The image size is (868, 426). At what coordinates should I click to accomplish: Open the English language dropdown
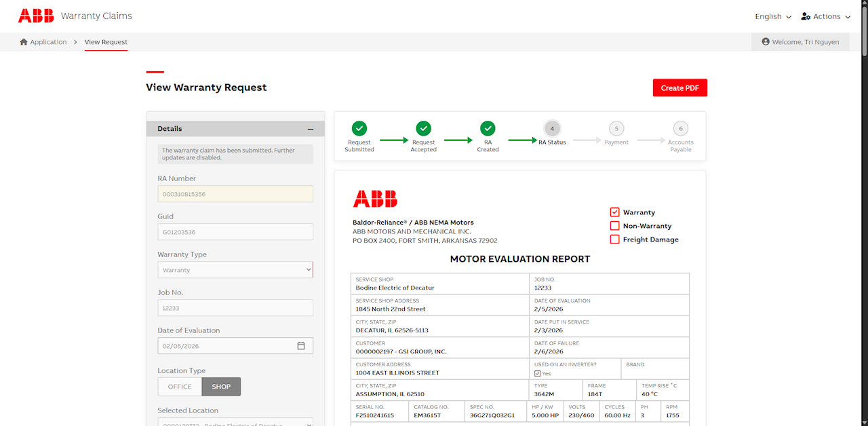pos(773,16)
